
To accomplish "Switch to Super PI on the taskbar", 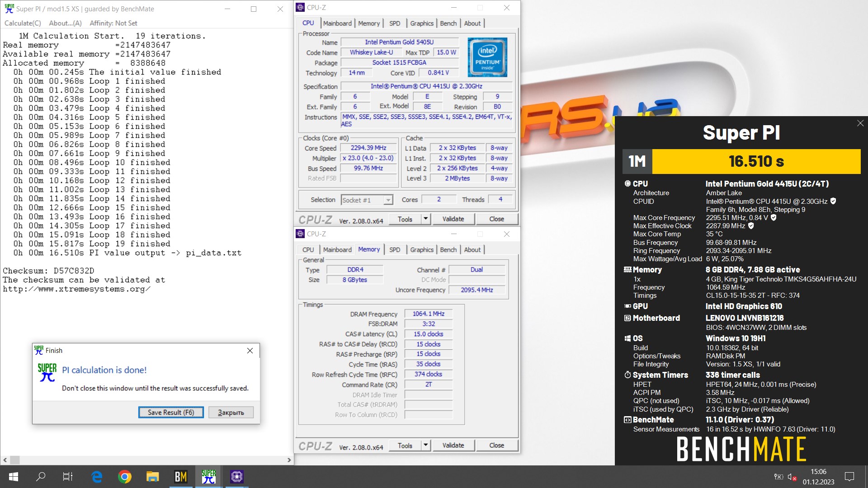I will 208,477.
